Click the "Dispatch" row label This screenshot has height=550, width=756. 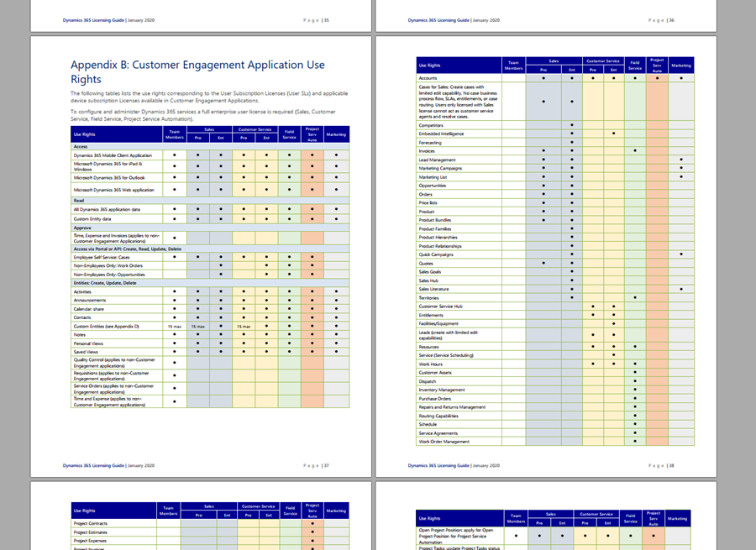[428, 381]
